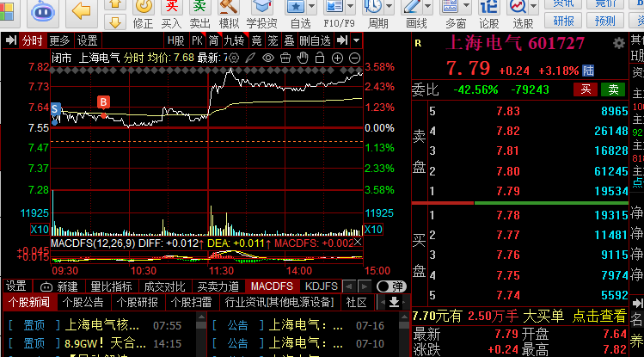This screenshot has width=644, height=357.
Task: Expand the 周期 dropdown arrow
Action: click(x=389, y=6)
